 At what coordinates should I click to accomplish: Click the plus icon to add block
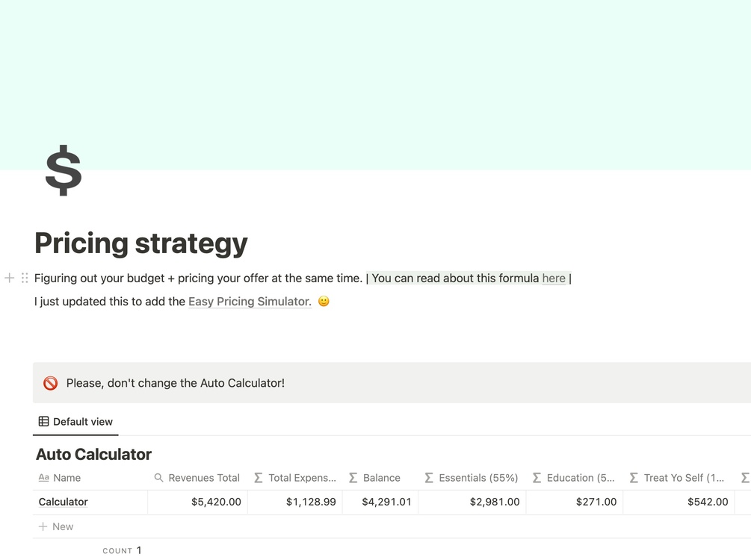[x=10, y=278]
